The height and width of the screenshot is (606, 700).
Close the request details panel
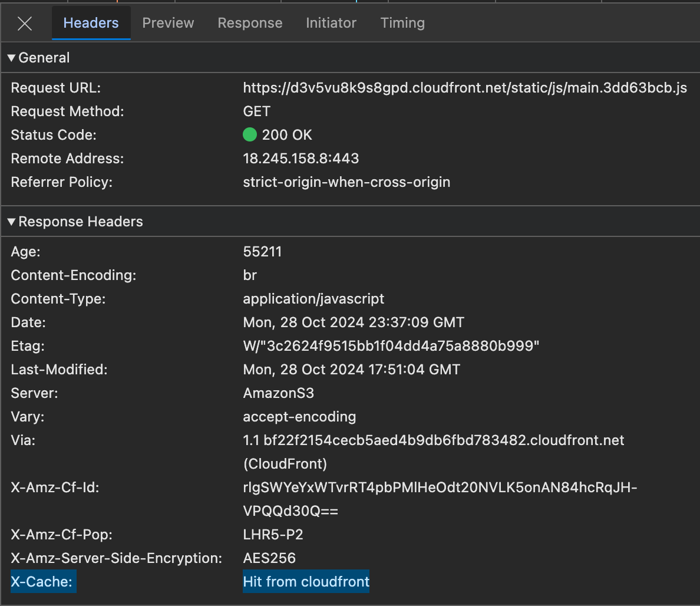coord(25,24)
